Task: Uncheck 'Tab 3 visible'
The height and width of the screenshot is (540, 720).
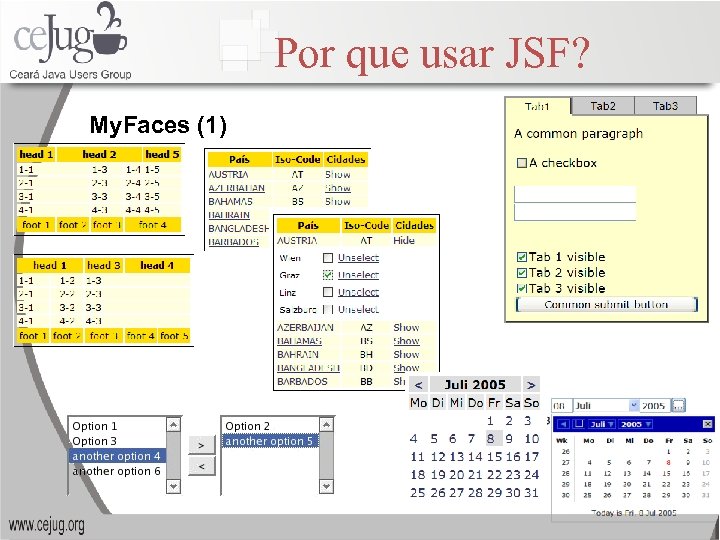Action: [522, 289]
